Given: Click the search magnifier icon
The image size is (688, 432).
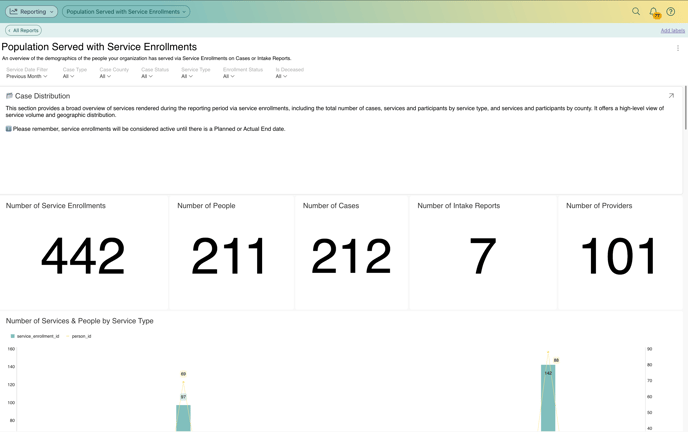Looking at the screenshot, I should click(636, 12).
